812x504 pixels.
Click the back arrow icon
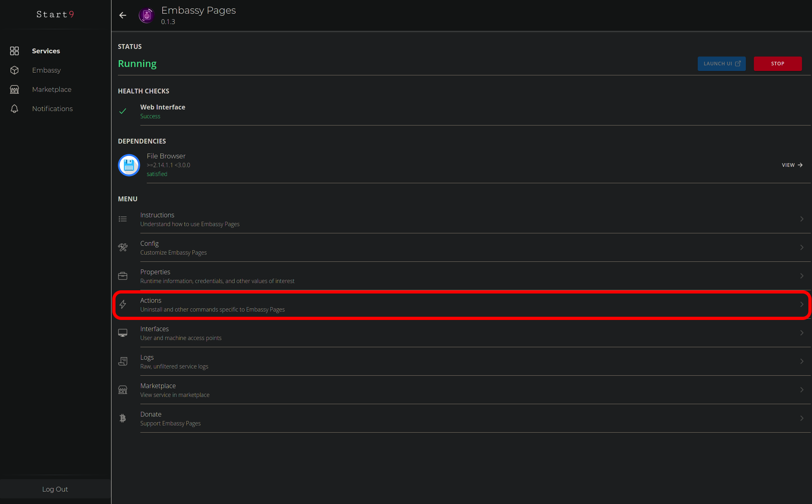coord(123,15)
